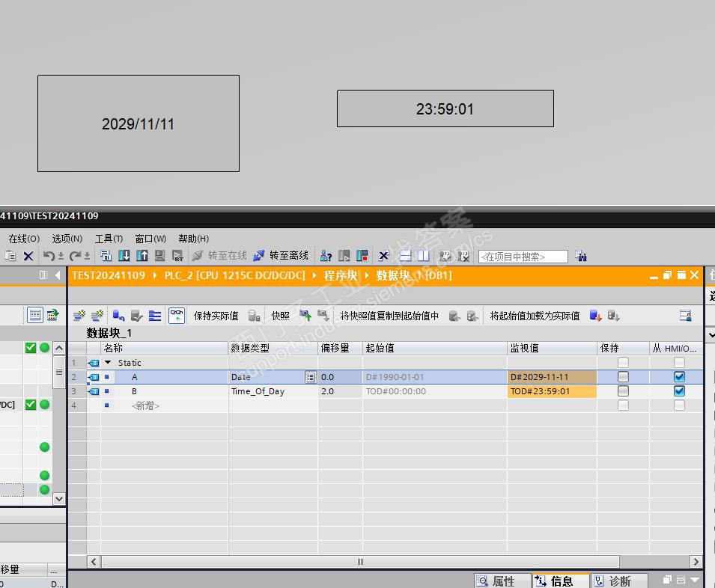Image resolution: width=715 pixels, height=588 pixels.
Task: Click the details view icon in left panel
Action: 35,315
